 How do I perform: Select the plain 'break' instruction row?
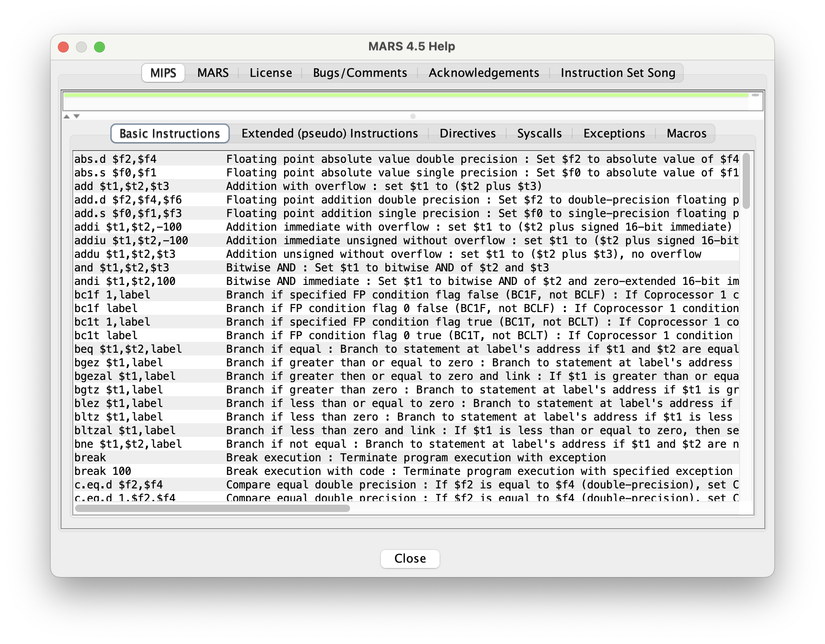[406, 458]
